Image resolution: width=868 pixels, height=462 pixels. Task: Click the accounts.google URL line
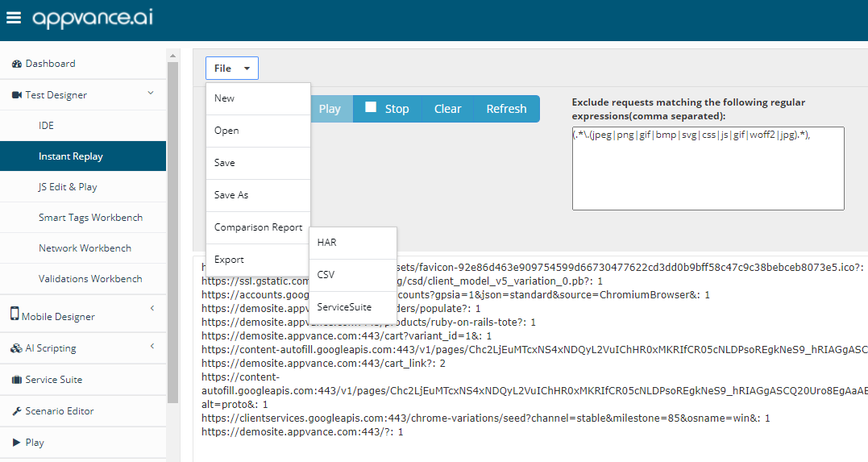554,295
